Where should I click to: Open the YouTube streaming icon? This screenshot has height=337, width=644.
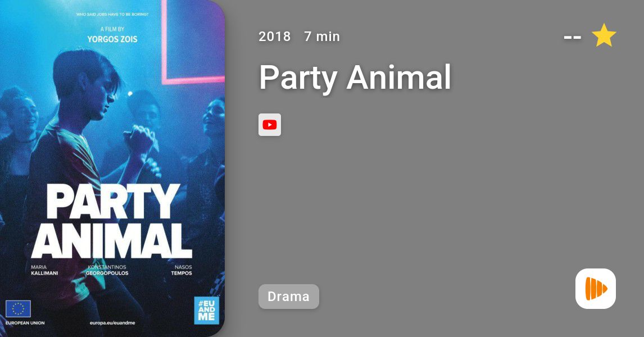pyautogui.click(x=269, y=125)
